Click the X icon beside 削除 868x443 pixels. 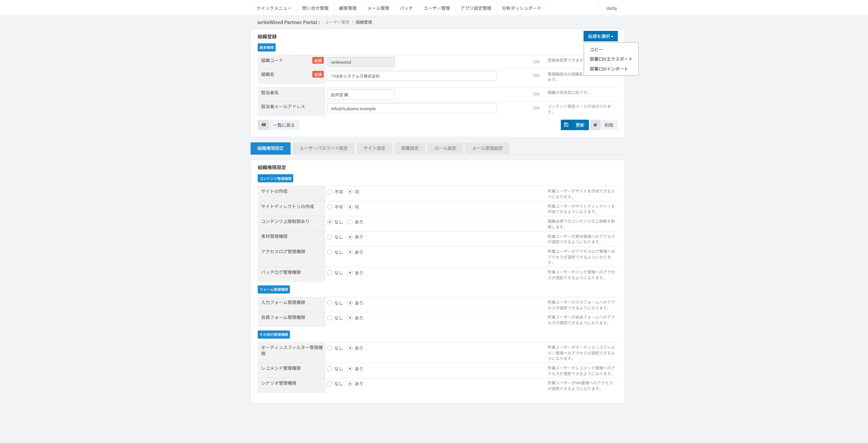[x=595, y=125]
